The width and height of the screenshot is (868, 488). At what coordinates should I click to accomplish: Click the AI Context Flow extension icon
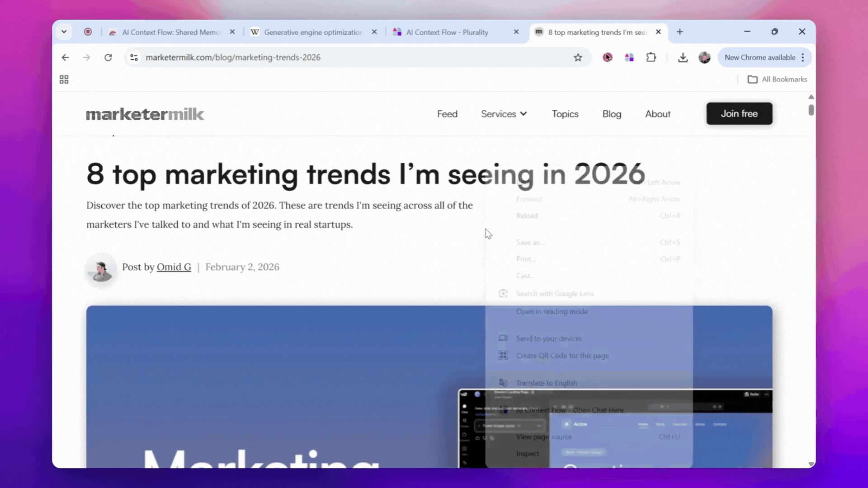click(629, 57)
